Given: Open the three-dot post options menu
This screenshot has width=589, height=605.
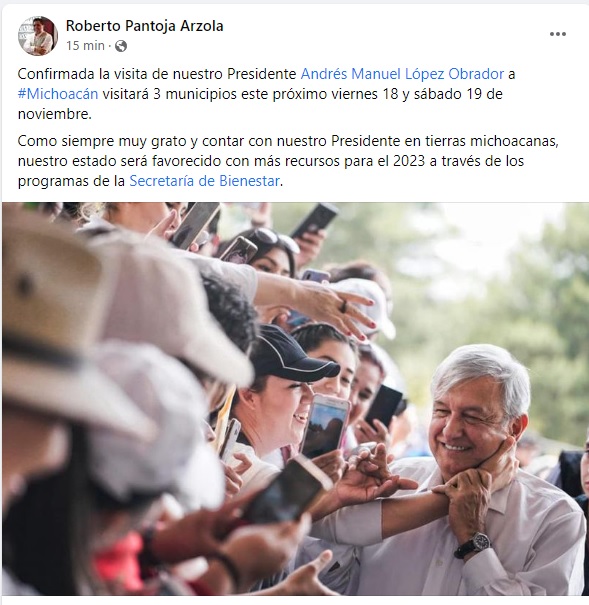Looking at the screenshot, I should point(557,34).
